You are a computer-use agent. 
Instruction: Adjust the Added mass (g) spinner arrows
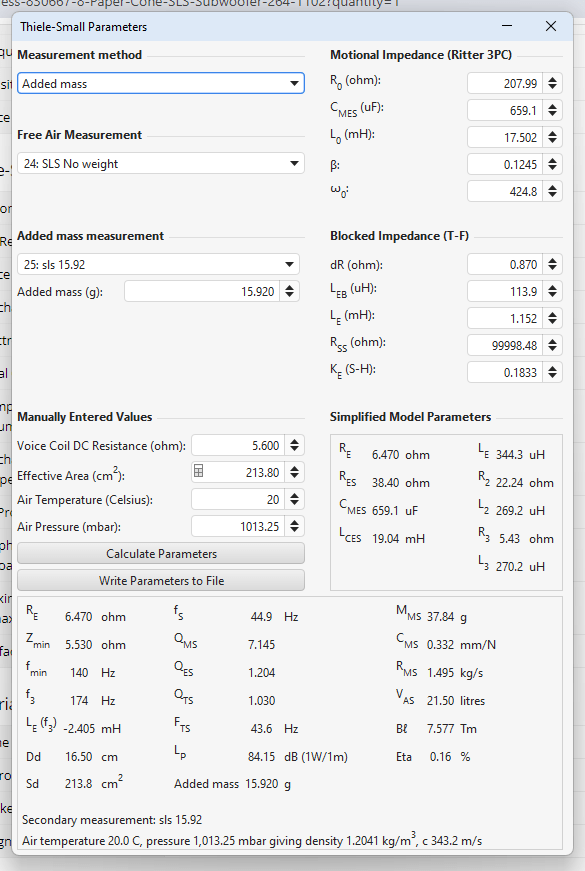click(x=289, y=291)
